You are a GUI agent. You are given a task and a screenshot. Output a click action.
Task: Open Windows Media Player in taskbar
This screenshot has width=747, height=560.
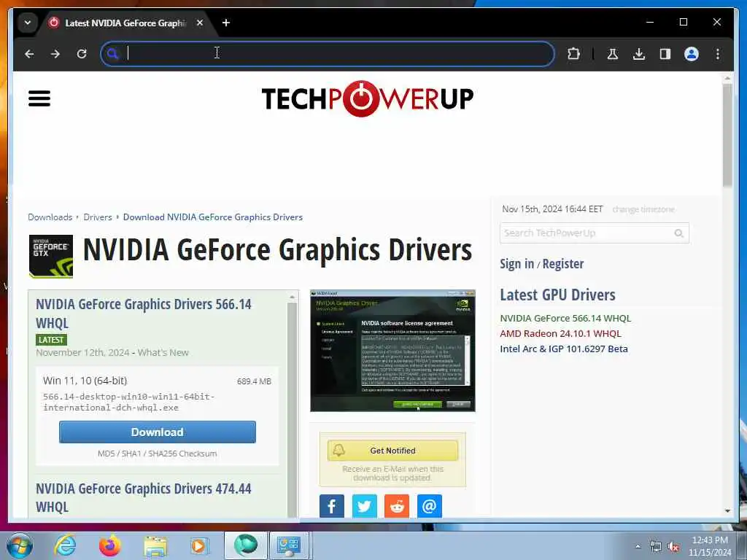pyautogui.click(x=199, y=545)
